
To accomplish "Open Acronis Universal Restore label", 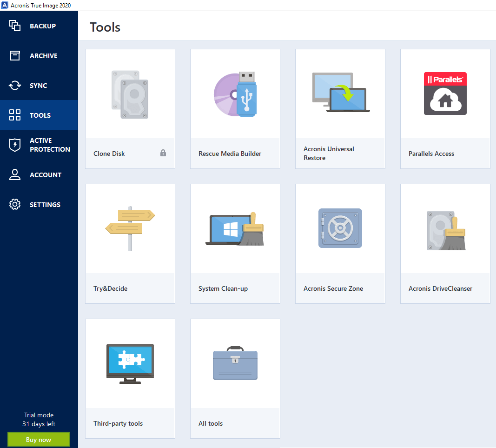I will click(329, 153).
